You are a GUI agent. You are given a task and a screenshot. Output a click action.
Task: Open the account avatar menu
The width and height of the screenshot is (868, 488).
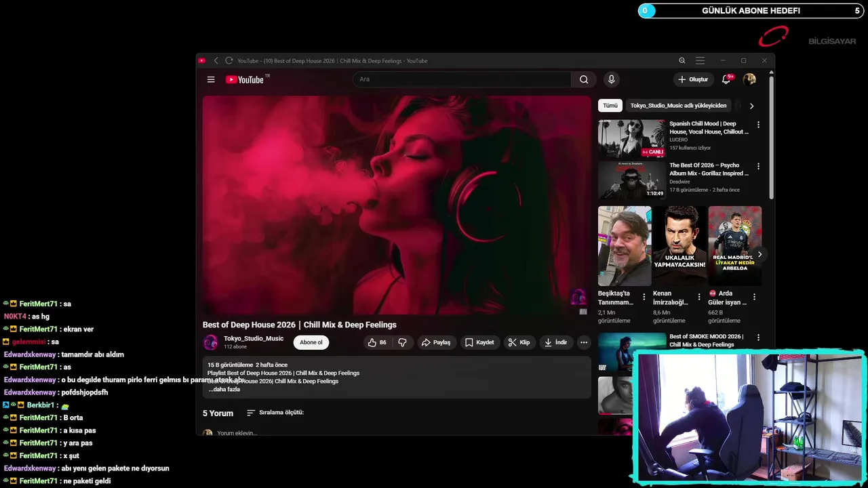749,79
